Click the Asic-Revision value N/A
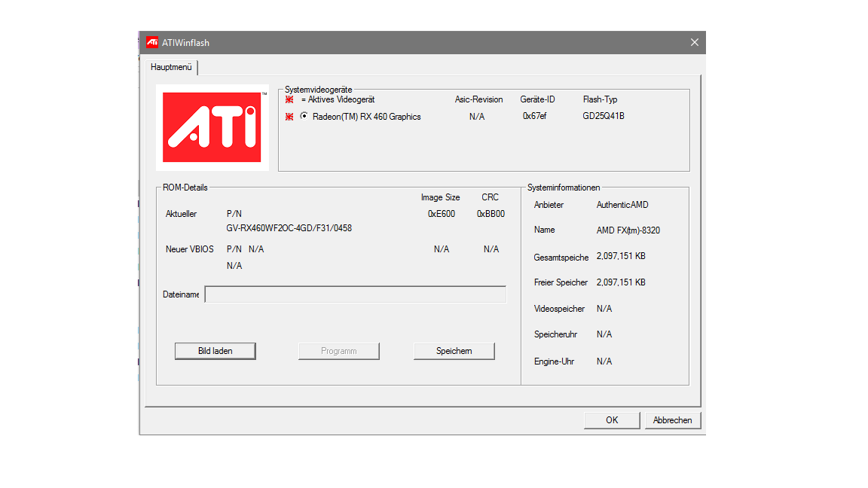This screenshot has width=868, height=488. point(477,117)
